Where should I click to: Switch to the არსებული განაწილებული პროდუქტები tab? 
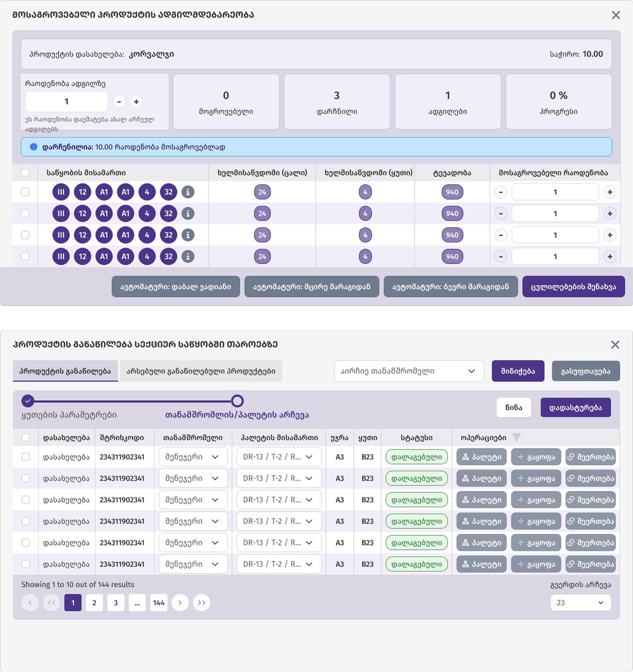tap(200, 371)
